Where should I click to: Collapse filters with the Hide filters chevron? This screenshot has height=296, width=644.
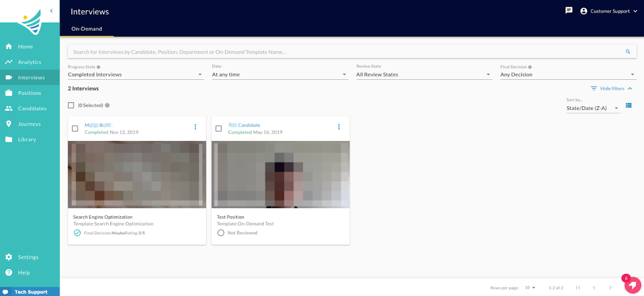coord(630,89)
